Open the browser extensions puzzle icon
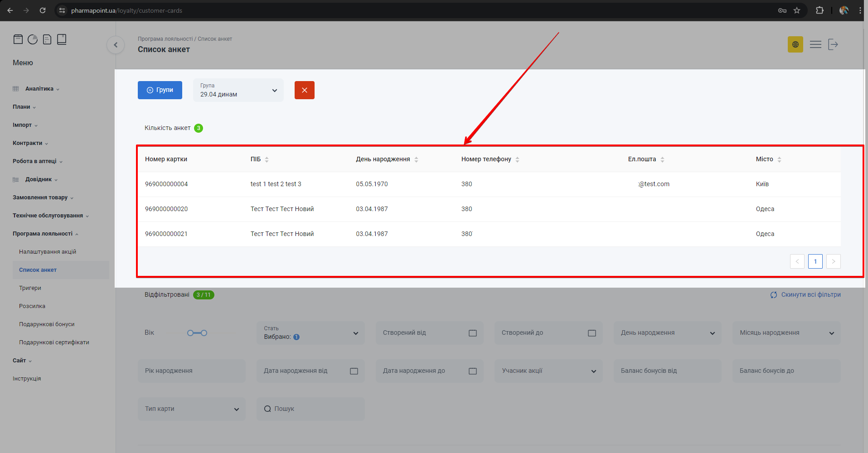 [x=820, y=10]
